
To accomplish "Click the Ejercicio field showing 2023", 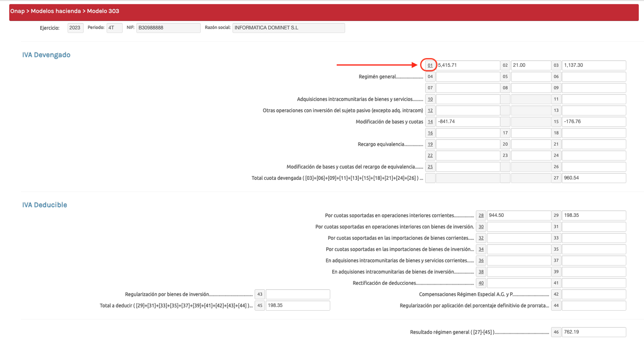I will pos(75,28).
